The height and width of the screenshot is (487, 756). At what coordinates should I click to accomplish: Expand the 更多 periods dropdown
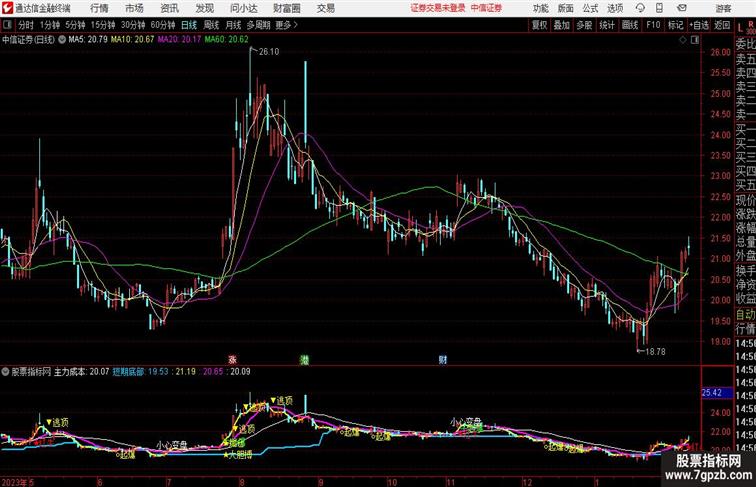[286, 25]
